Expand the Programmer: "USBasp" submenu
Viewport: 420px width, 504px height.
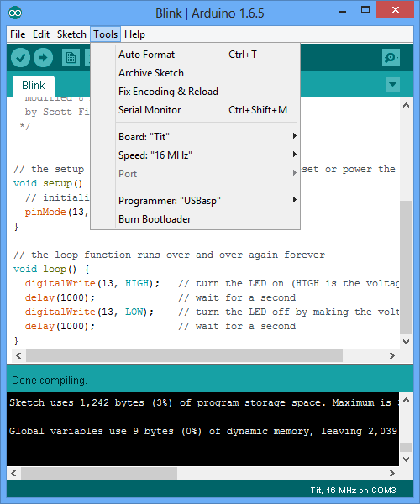tap(207, 201)
